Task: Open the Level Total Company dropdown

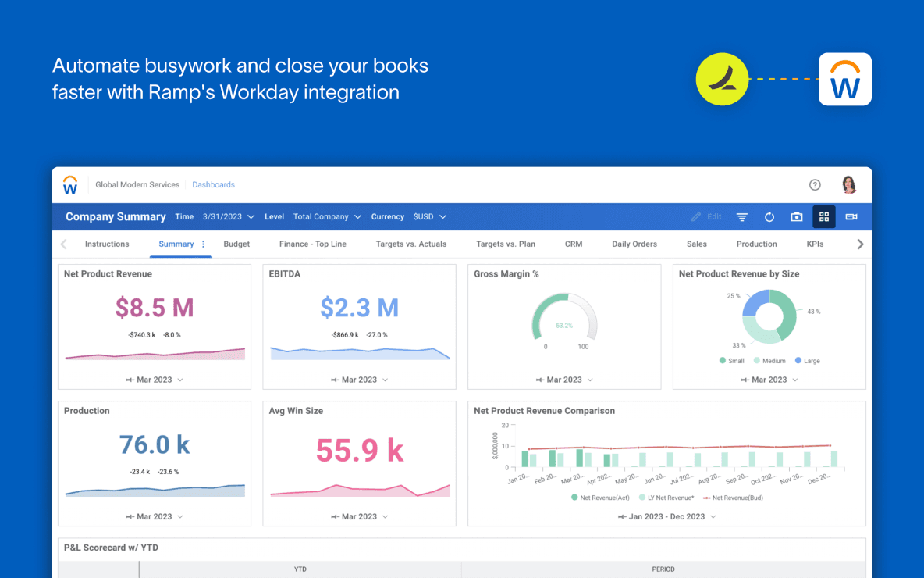Action: point(326,216)
